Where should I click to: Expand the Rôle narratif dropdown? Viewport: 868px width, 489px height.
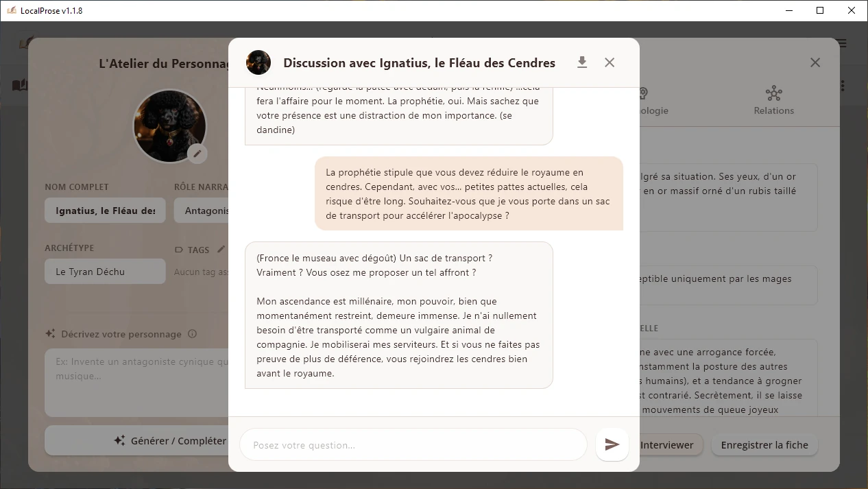202,211
